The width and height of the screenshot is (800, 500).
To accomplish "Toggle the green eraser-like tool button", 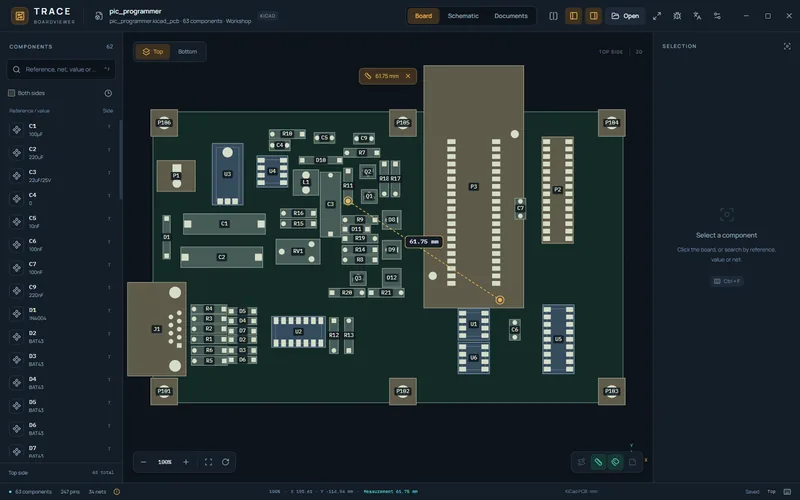I will point(615,462).
